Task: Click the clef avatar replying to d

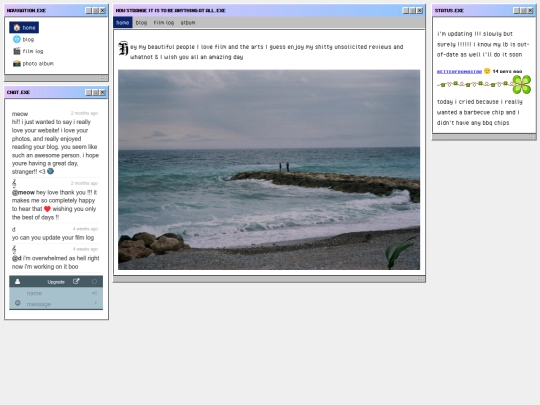Action: click(14, 249)
